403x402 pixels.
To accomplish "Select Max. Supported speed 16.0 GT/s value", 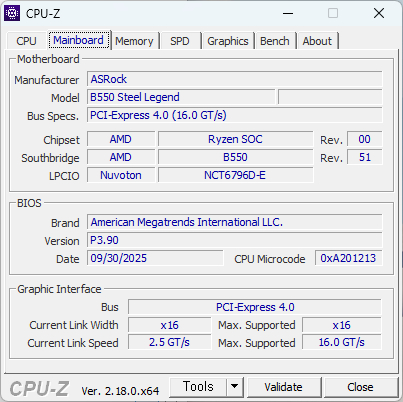I will coord(342,342).
